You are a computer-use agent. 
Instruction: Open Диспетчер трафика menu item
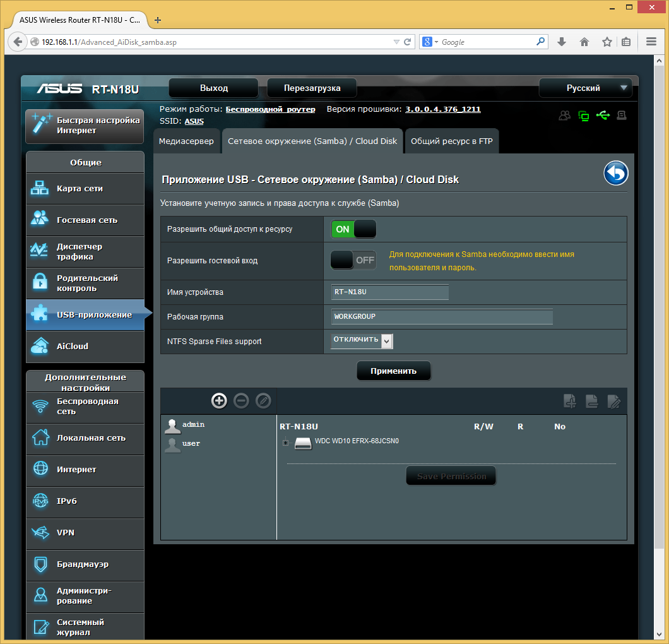tap(85, 252)
